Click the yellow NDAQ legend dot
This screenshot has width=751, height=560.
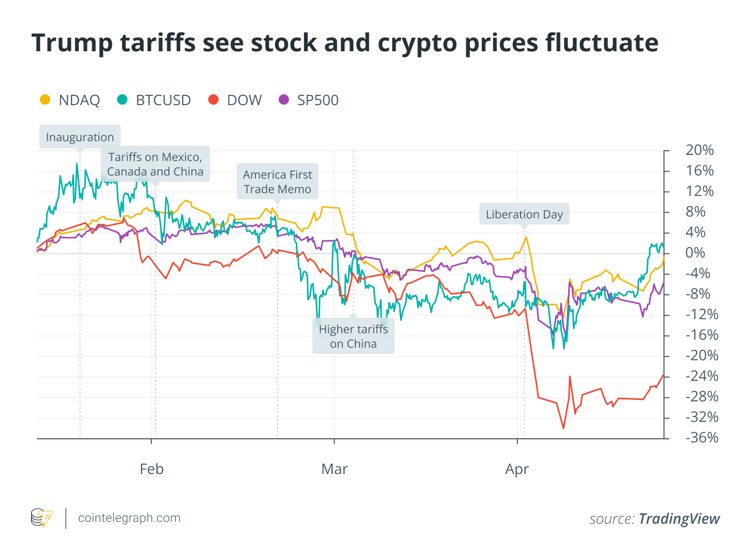coord(46,99)
